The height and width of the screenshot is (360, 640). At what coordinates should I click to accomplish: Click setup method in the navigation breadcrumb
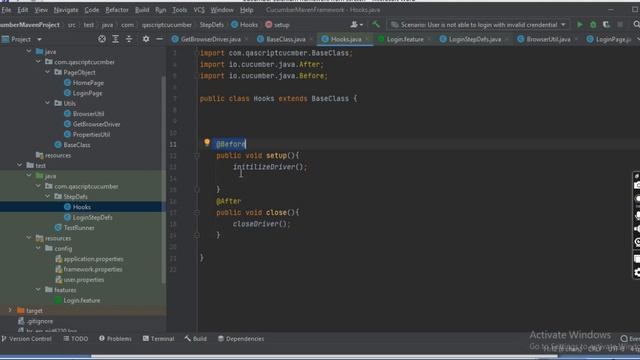click(x=277, y=25)
